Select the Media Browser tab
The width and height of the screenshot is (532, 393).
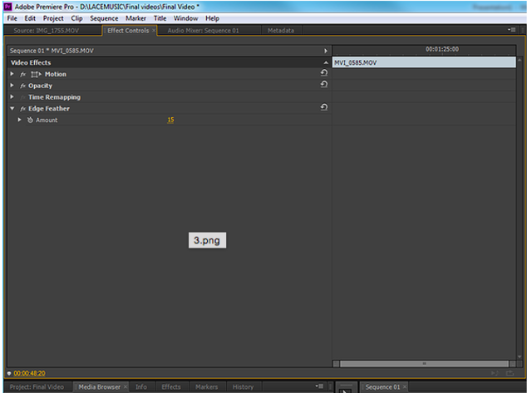[100, 387]
